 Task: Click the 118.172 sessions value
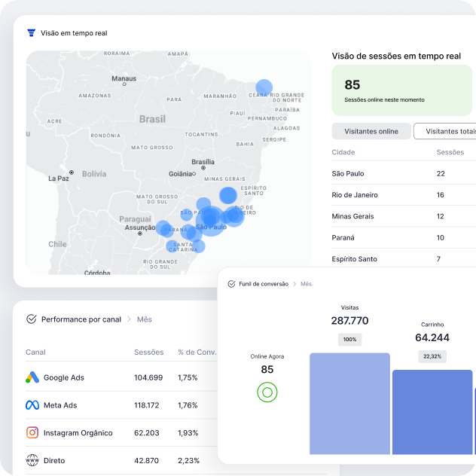(x=147, y=405)
